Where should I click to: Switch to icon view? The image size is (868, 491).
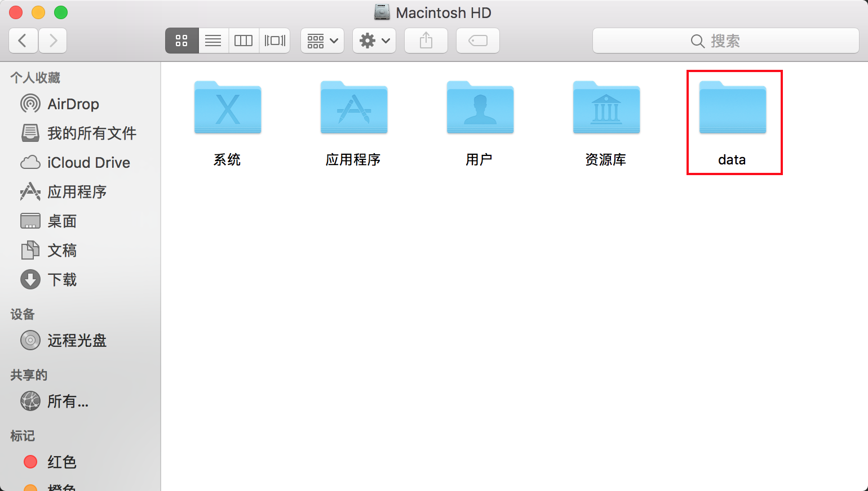(x=181, y=41)
